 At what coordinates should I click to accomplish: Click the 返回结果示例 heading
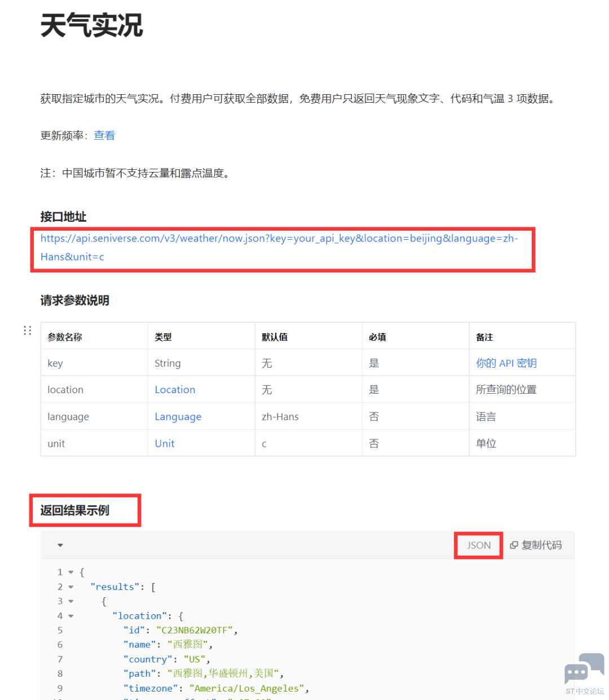74,510
